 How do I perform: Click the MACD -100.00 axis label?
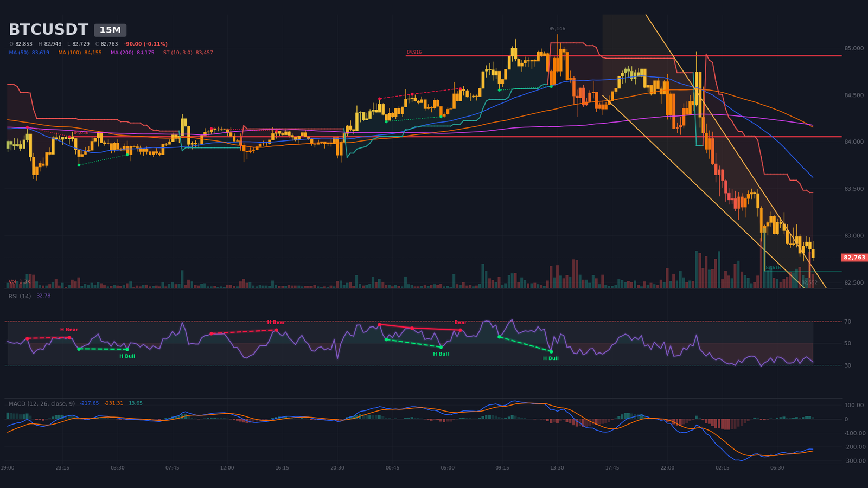pos(854,433)
